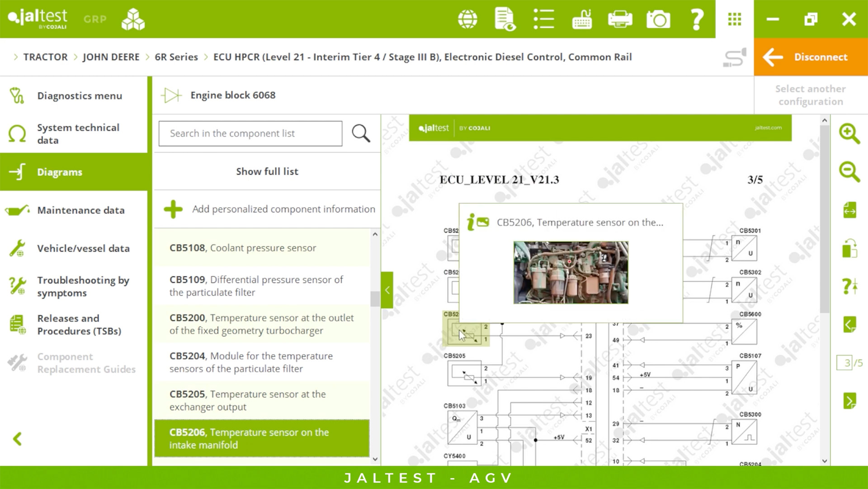Click the search in component list field
Viewport: 868px width, 489px height.
coord(250,133)
